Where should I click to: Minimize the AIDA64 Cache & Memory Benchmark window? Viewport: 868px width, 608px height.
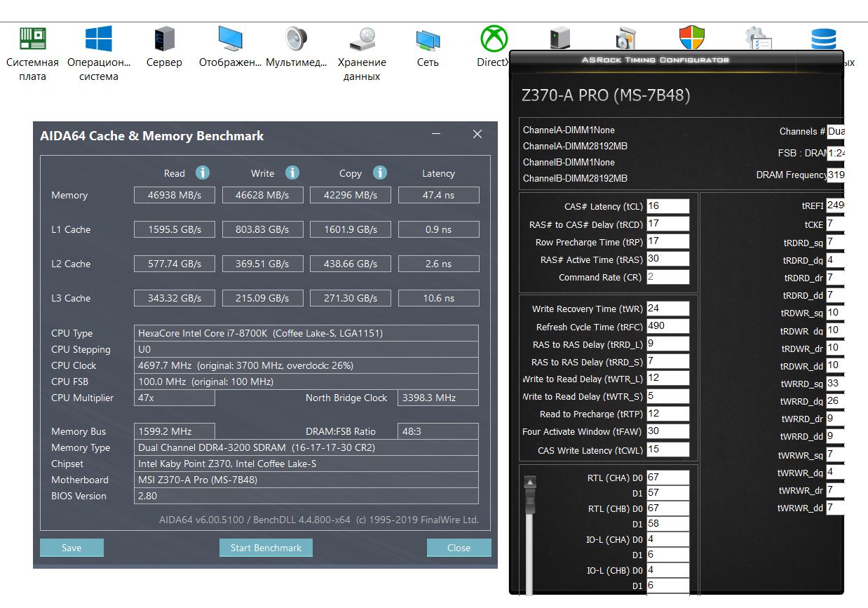pyautogui.click(x=436, y=134)
